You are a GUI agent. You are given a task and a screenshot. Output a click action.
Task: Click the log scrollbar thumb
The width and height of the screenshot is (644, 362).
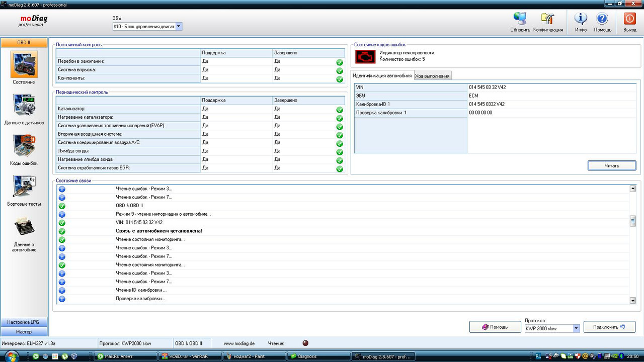pyautogui.click(x=633, y=221)
